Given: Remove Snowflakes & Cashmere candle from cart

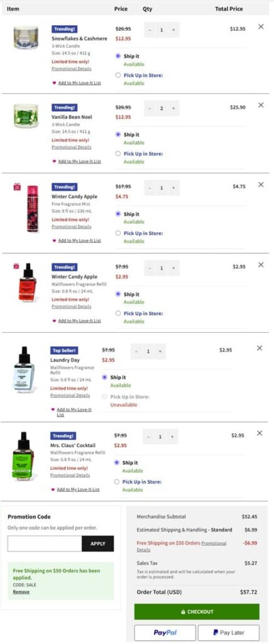Looking at the screenshot, I should 261,26.
